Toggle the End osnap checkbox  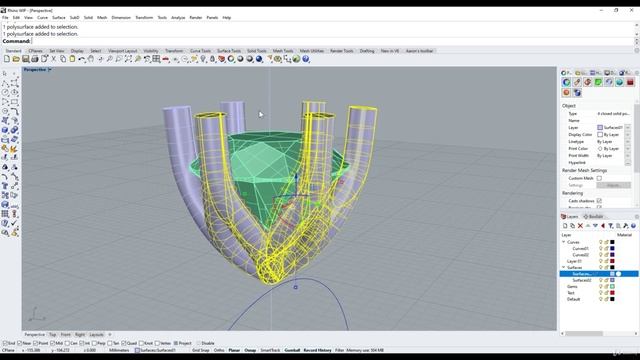[x=5, y=343]
